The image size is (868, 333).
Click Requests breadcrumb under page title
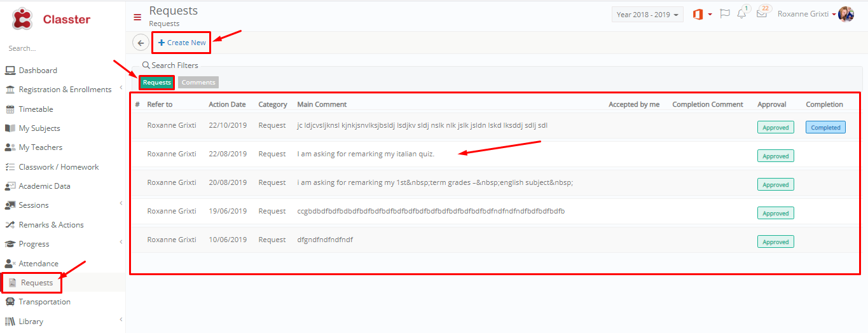[x=164, y=24]
